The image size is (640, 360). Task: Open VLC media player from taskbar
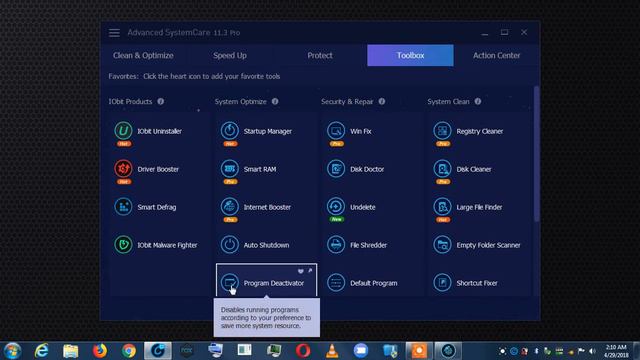332,351
